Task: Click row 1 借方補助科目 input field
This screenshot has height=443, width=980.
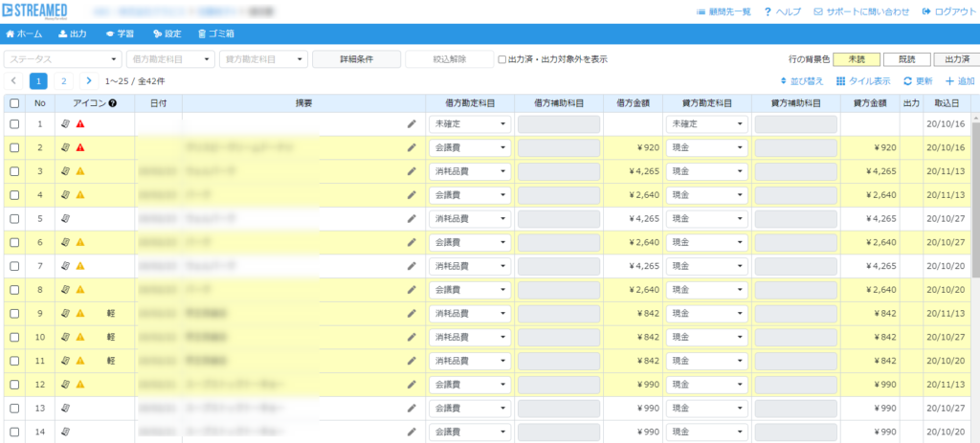Action: click(x=559, y=123)
